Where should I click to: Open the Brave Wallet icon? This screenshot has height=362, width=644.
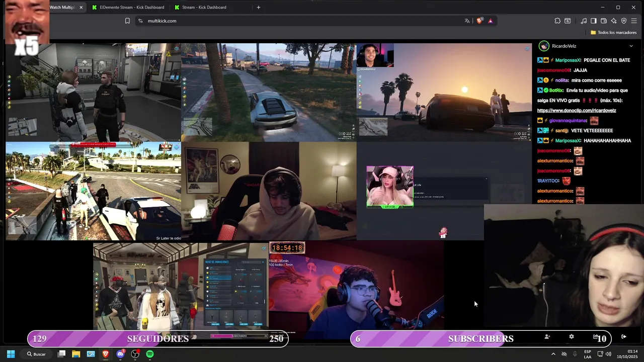604,21
